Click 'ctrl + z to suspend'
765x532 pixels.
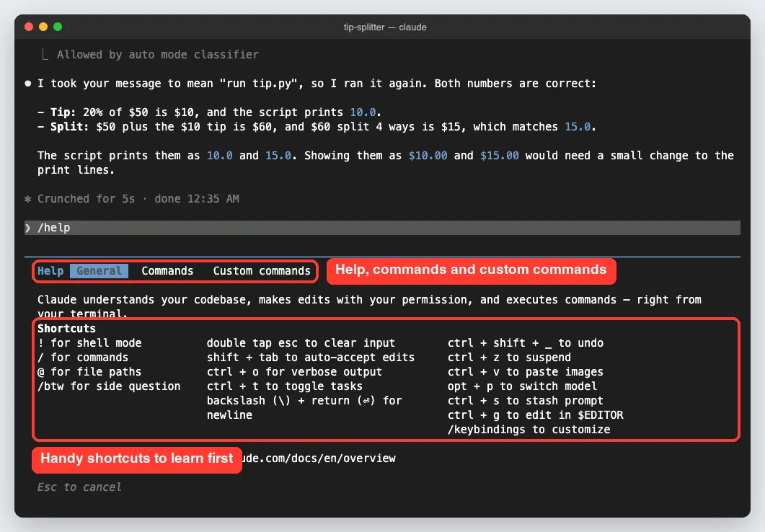coord(509,358)
